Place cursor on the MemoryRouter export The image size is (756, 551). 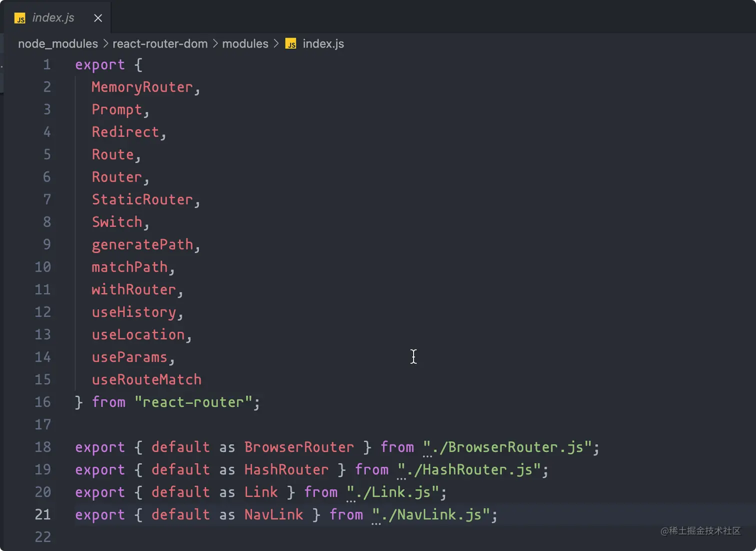142,86
